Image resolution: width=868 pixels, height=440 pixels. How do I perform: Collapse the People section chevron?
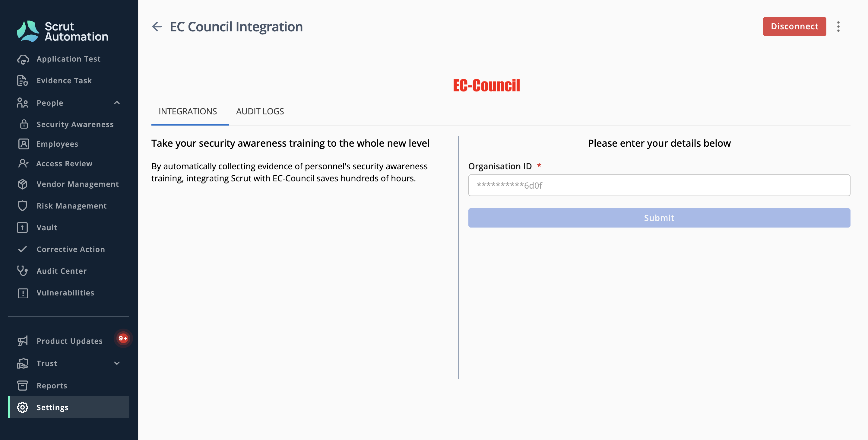117,103
